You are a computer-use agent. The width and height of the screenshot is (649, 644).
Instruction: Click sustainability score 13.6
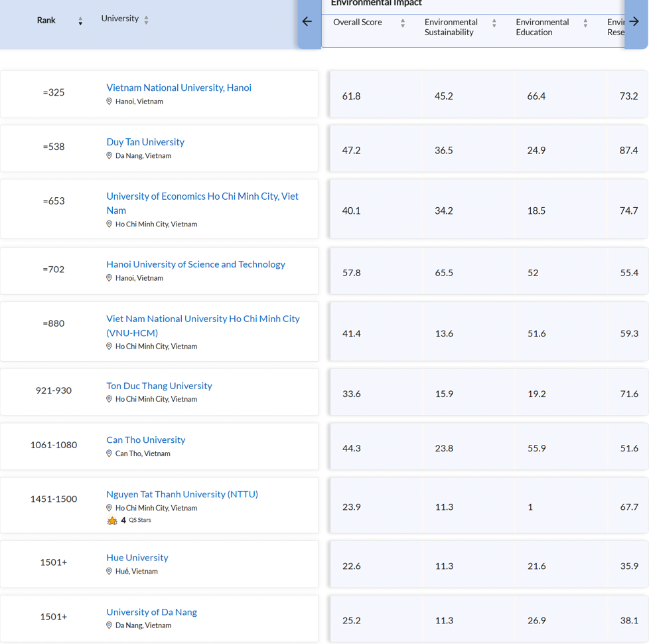tap(444, 334)
